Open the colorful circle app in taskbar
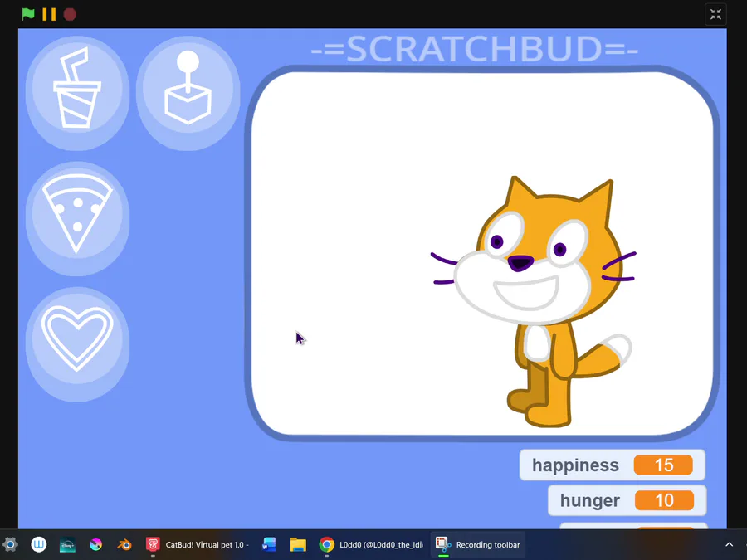This screenshot has height=560, width=747. point(95,544)
